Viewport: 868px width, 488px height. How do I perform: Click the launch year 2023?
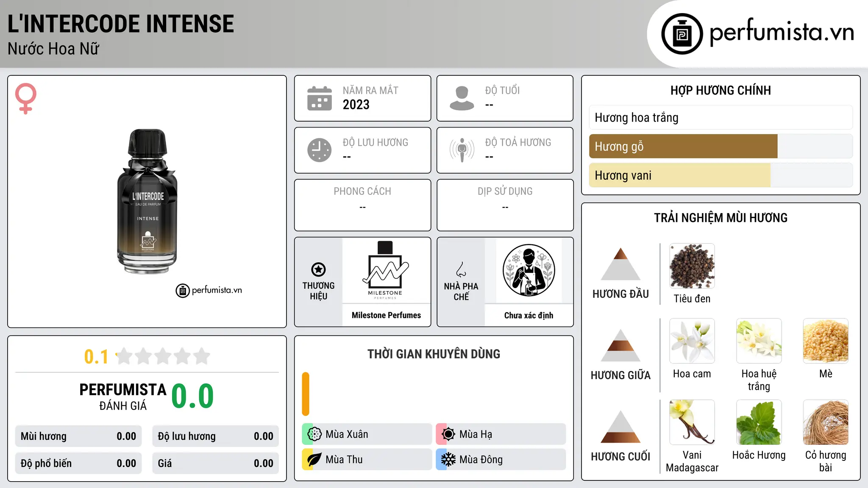356,105
